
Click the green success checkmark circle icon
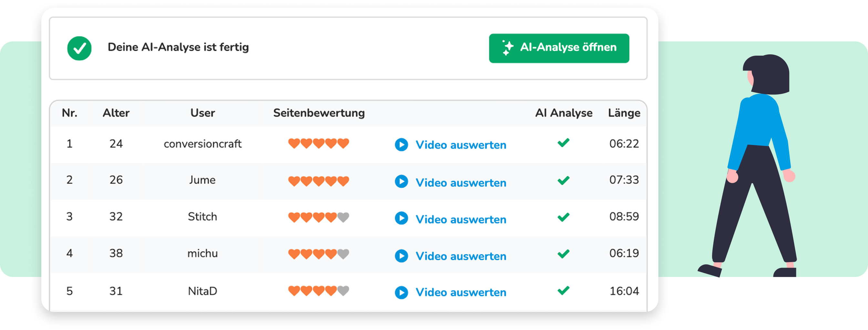79,48
